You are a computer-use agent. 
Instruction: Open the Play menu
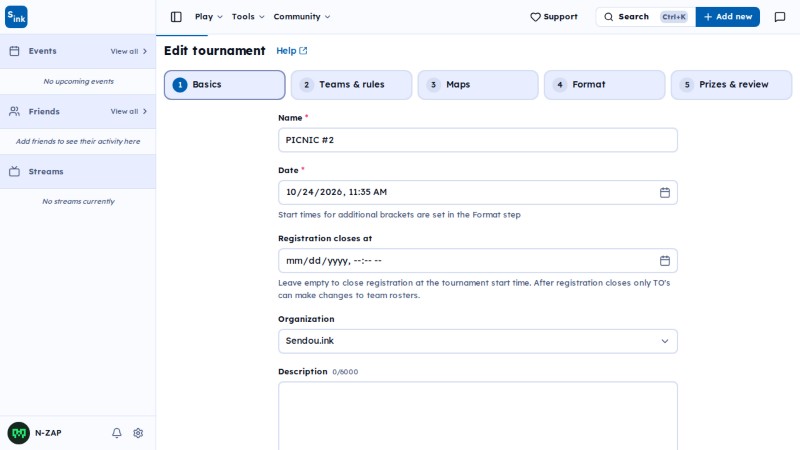point(209,17)
